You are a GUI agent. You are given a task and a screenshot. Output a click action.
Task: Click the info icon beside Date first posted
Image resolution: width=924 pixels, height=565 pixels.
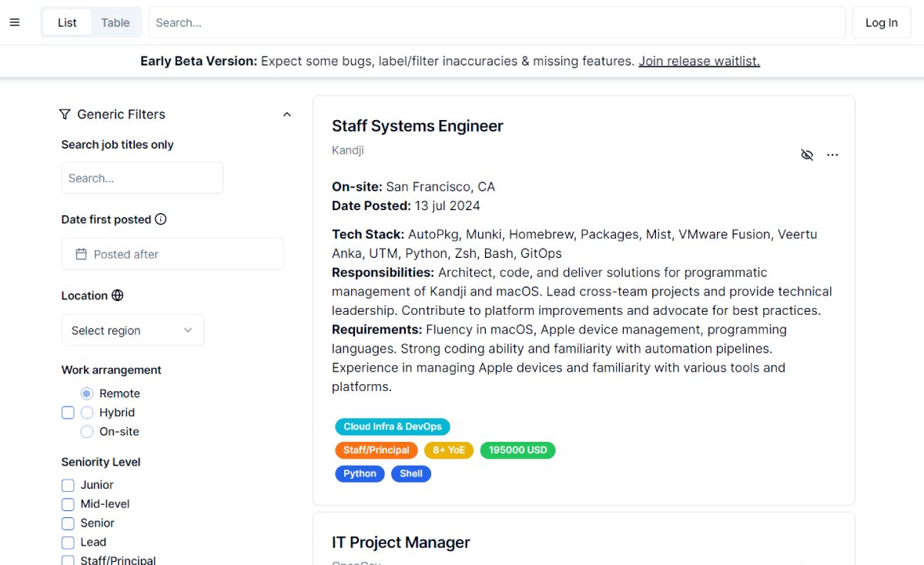[161, 219]
